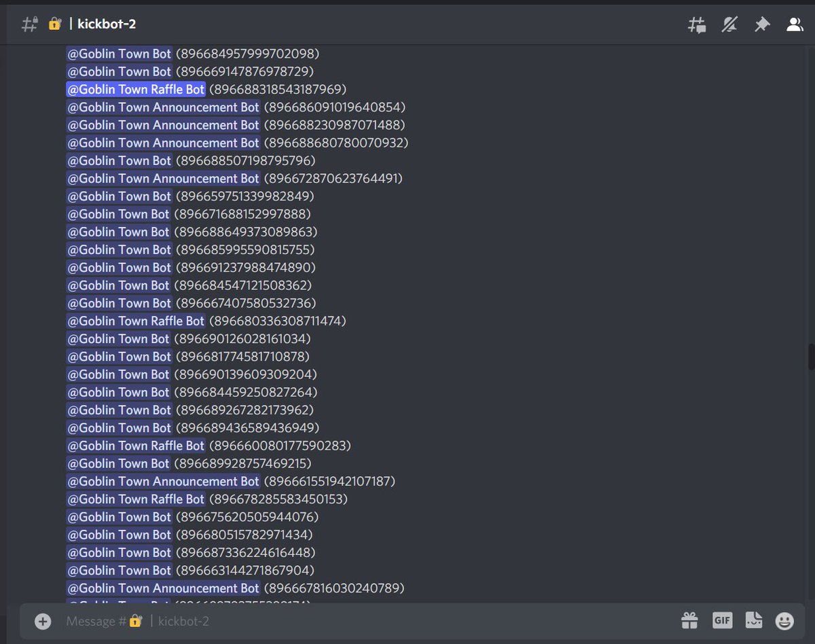Open the sticker picker
Image resolution: width=815 pixels, height=644 pixels.
click(753, 620)
